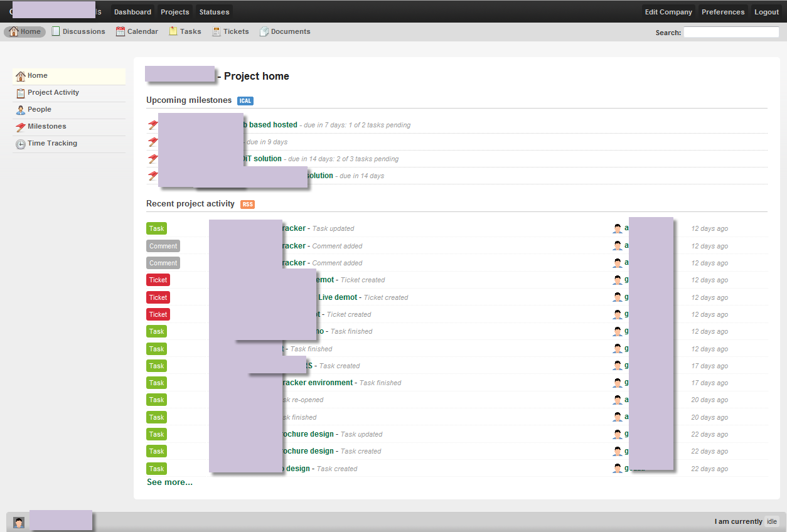
Task: Open the 'Live demot' ticket link
Action: click(x=338, y=297)
